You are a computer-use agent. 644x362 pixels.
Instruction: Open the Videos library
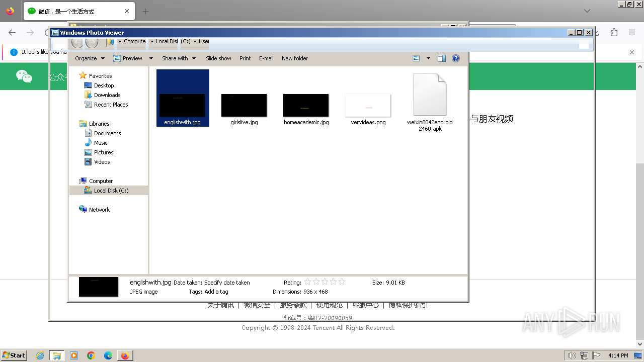coord(97,162)
